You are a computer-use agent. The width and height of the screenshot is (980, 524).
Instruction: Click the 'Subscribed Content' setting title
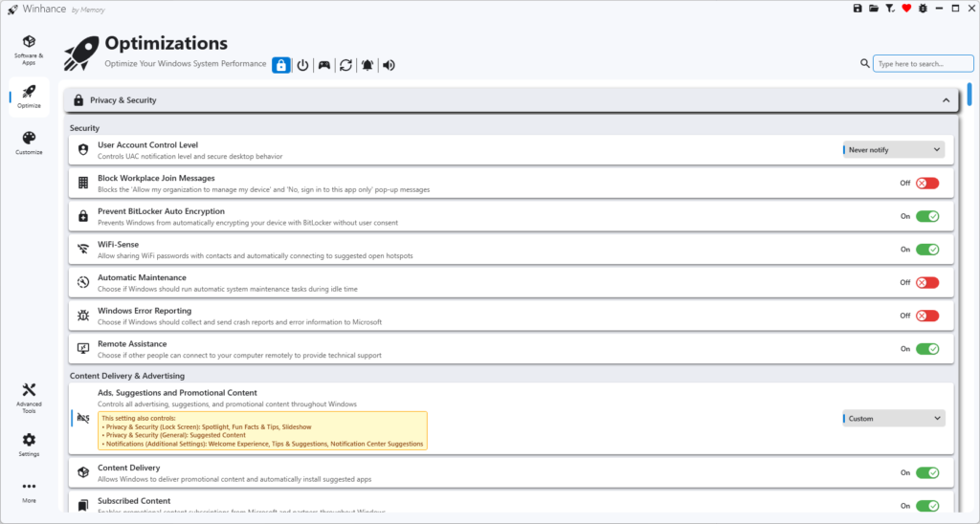point(134,501)
